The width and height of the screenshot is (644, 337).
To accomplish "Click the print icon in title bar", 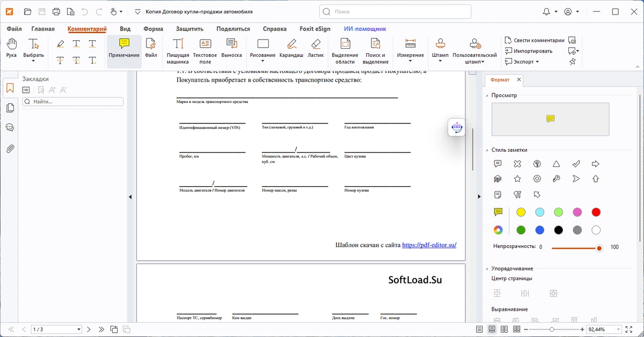I will click(x=56, y=11).
